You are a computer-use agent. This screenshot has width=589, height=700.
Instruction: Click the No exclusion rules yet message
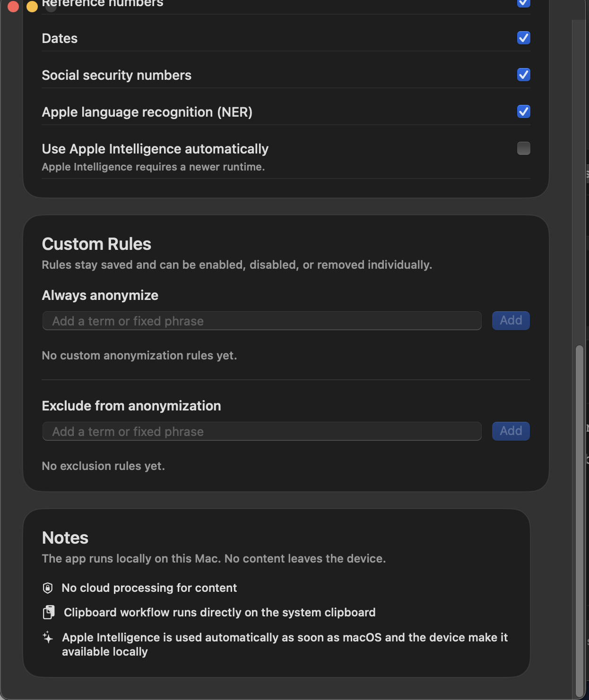pyautogui.click(x=103, y=466)
